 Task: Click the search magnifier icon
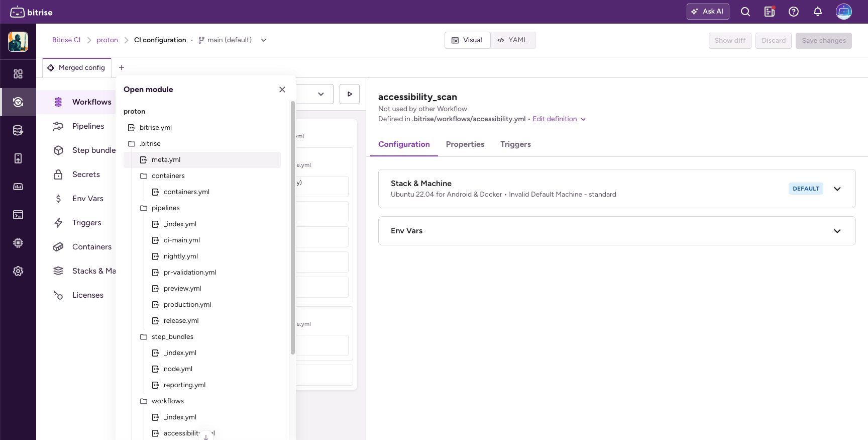(745, 12)
